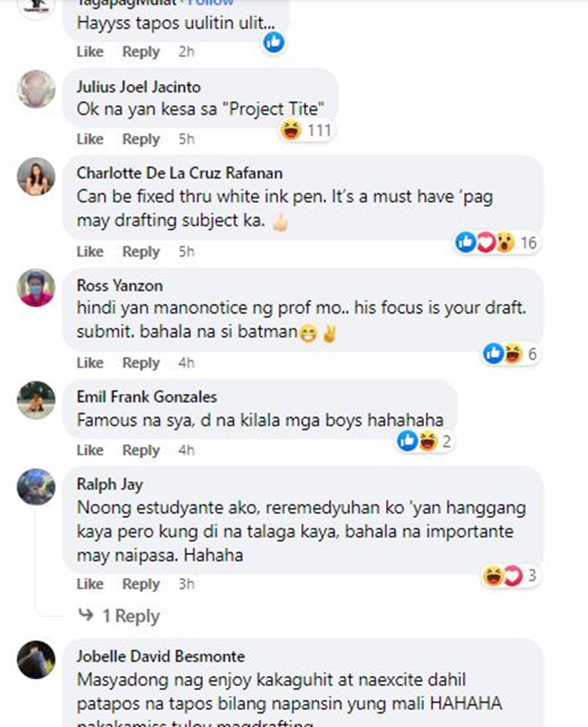
Task: Open Julius Joel Jacinto's profile name link
Action: [139, 87]
